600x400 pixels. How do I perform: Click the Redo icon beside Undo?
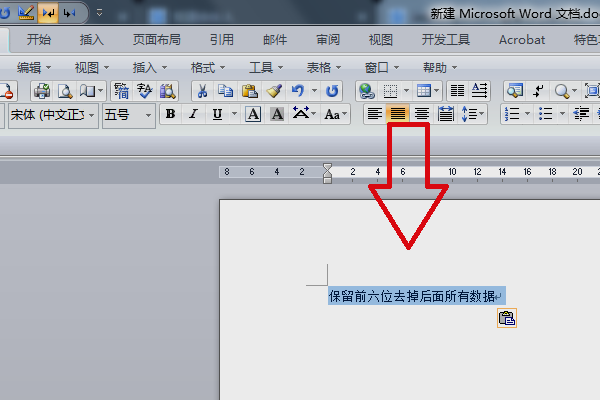(x=332, y=91)
